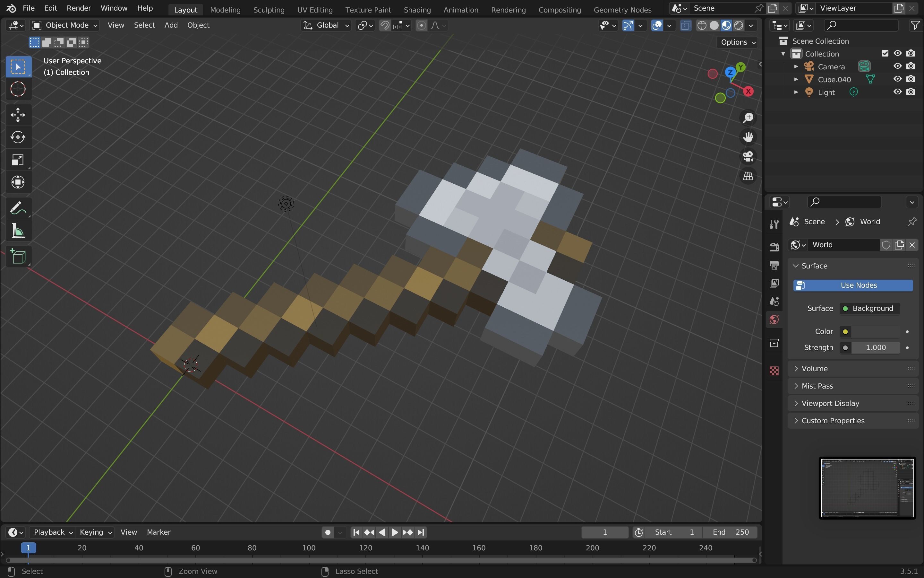Click the Pan view hand icon
924x578 pixels.
(748, 137)
